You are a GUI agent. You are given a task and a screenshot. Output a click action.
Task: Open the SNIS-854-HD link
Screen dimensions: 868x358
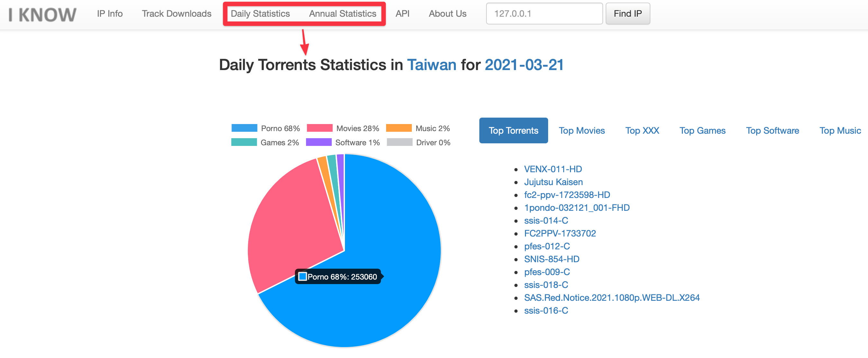(551, 259)
